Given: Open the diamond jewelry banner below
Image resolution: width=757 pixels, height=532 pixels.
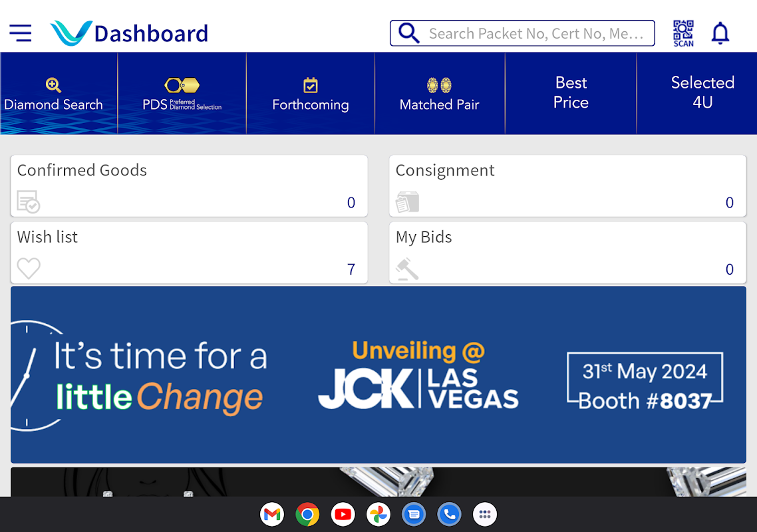Looking at the screenshot, I should 378,482.
